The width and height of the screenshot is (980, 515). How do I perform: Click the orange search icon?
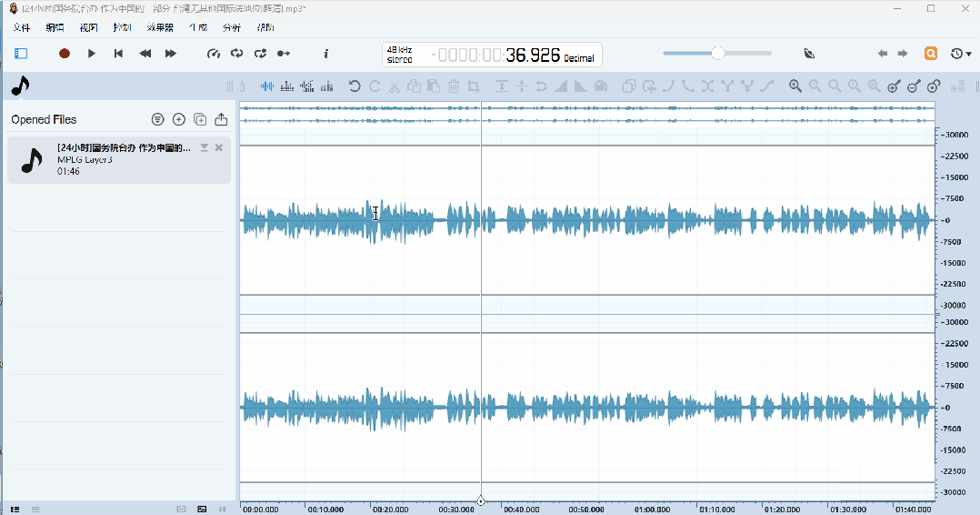(x=931, y=53)
